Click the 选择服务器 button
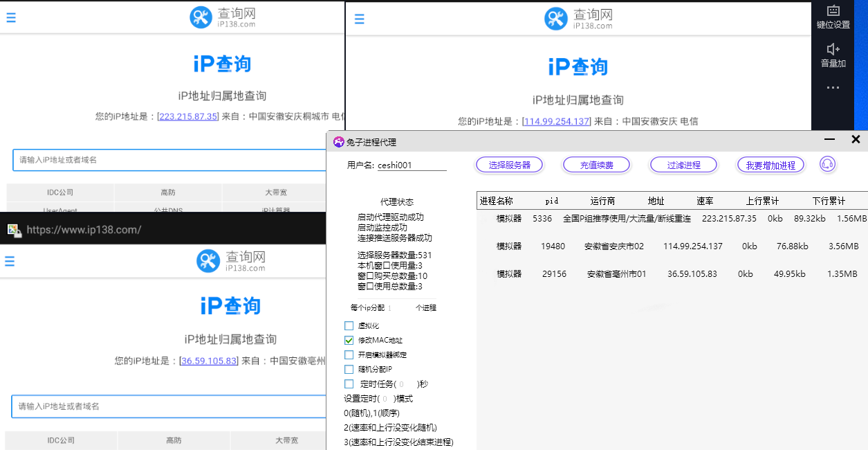 tap(510, 165)
